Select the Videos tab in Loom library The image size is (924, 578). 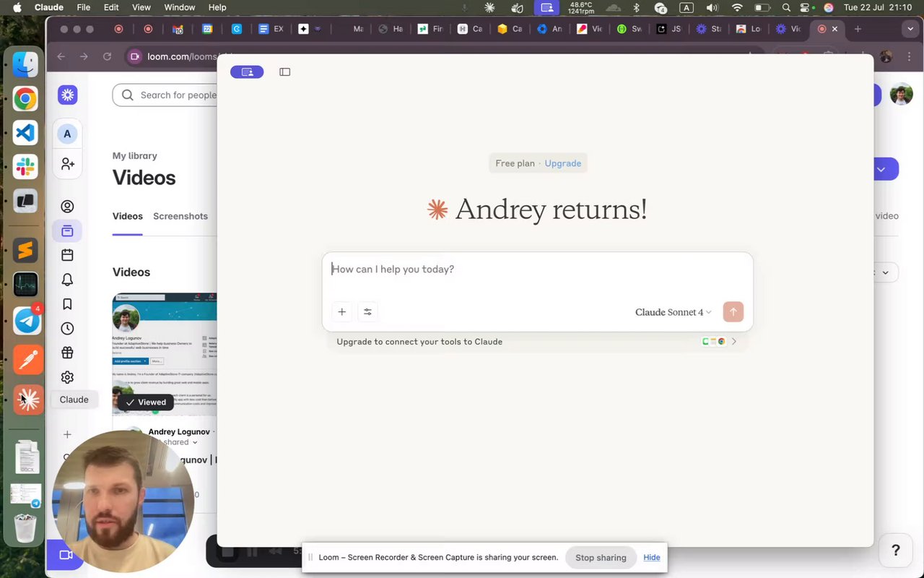pos(128,216)
